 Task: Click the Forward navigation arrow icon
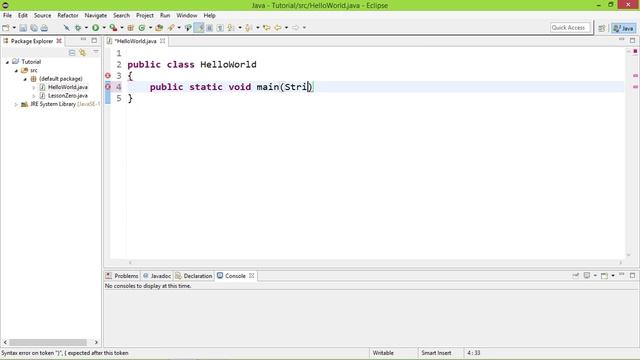295,28
